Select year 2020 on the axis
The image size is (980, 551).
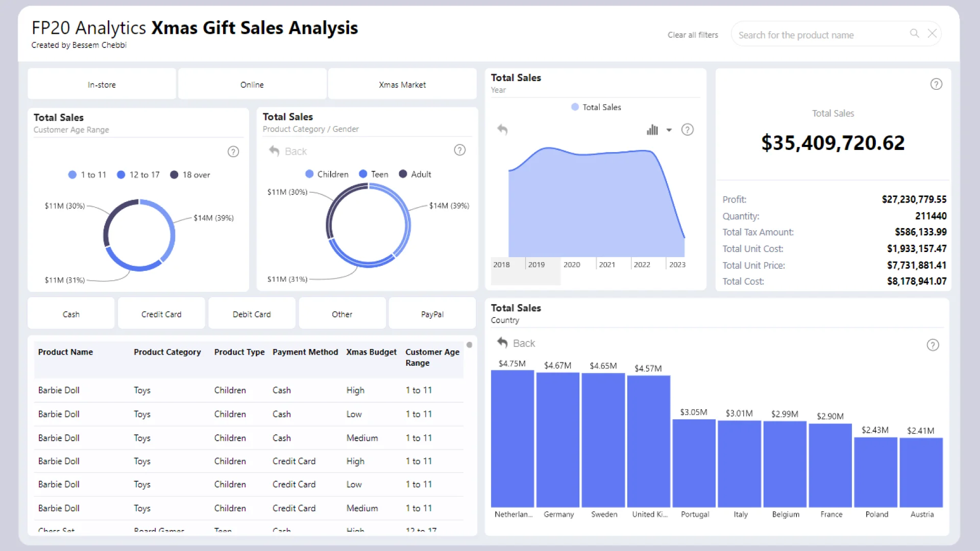pyautogui.click(x=572, y=264)
